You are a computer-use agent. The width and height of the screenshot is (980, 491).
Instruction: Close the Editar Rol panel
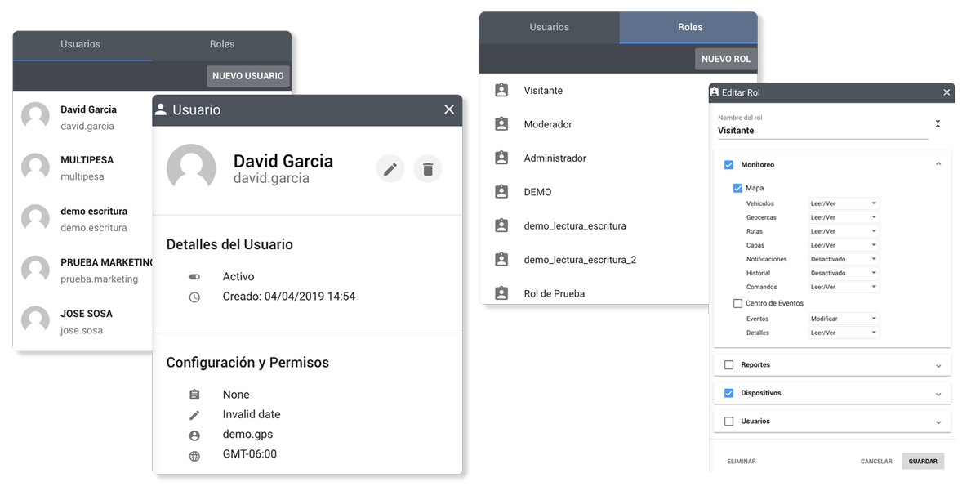(x=947, y=92)
